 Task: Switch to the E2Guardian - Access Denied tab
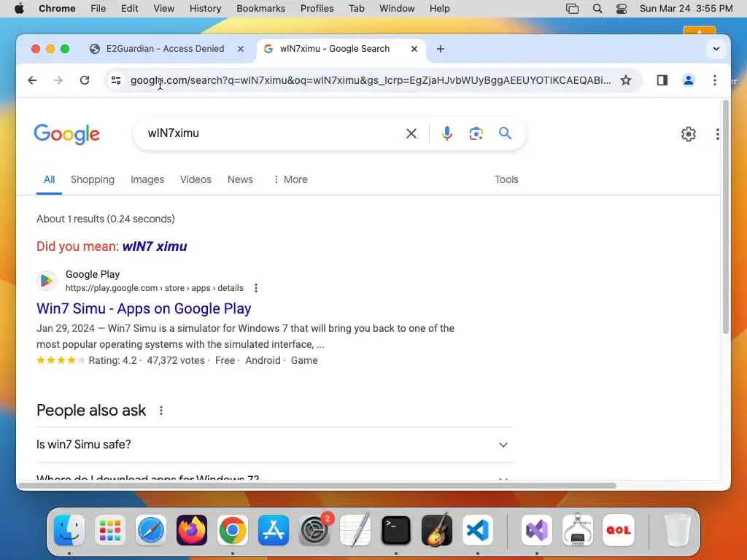(x=165, y=49)
